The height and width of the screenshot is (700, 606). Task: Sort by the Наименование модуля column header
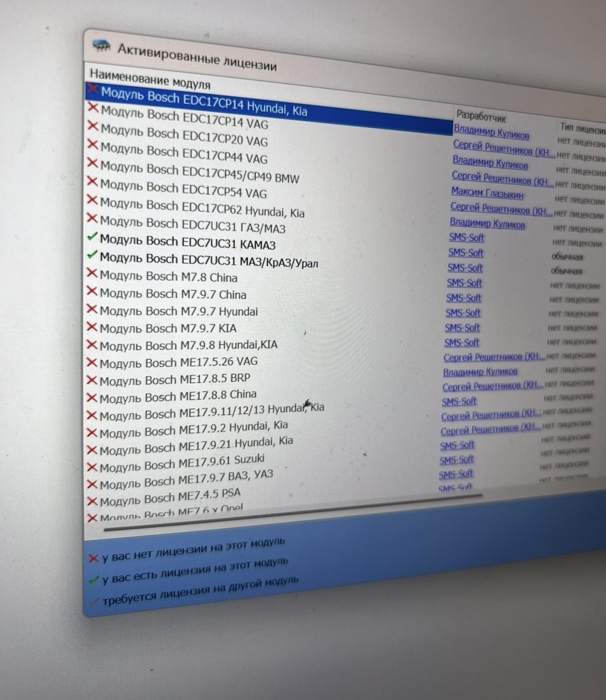pos(149,79)
